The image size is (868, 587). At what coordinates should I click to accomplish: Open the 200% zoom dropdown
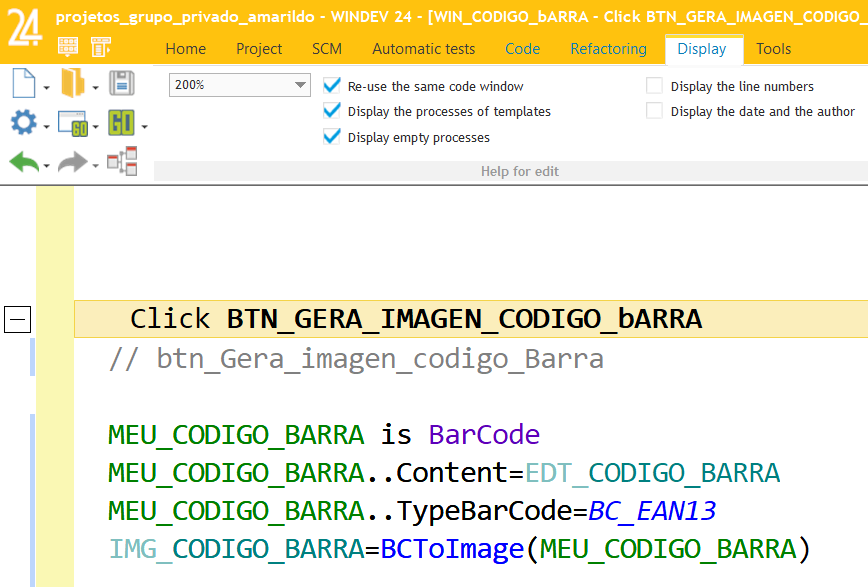pos(300,85)
